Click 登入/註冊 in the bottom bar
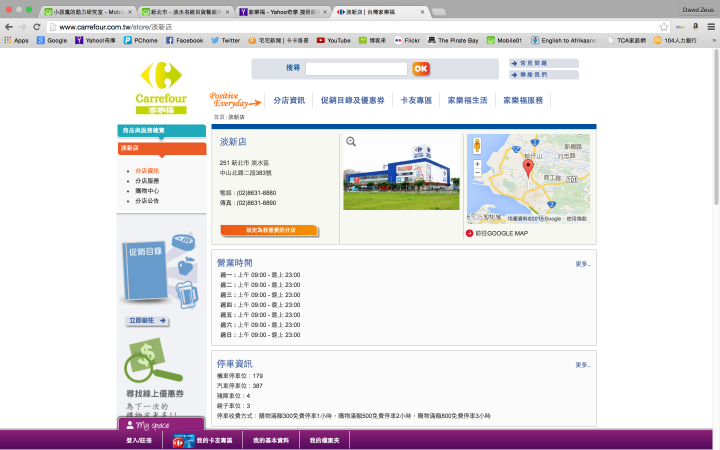This screenshot has height=450, width=720. (139, 440)
